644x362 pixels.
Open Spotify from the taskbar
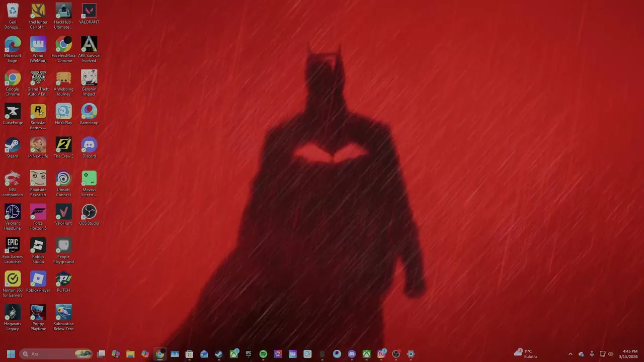(263, 354)
